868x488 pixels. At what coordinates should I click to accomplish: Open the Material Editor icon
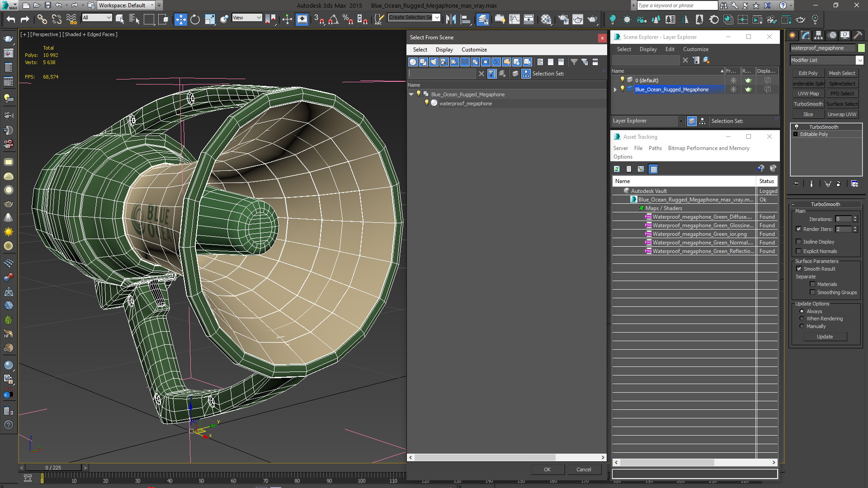[546, 19]
